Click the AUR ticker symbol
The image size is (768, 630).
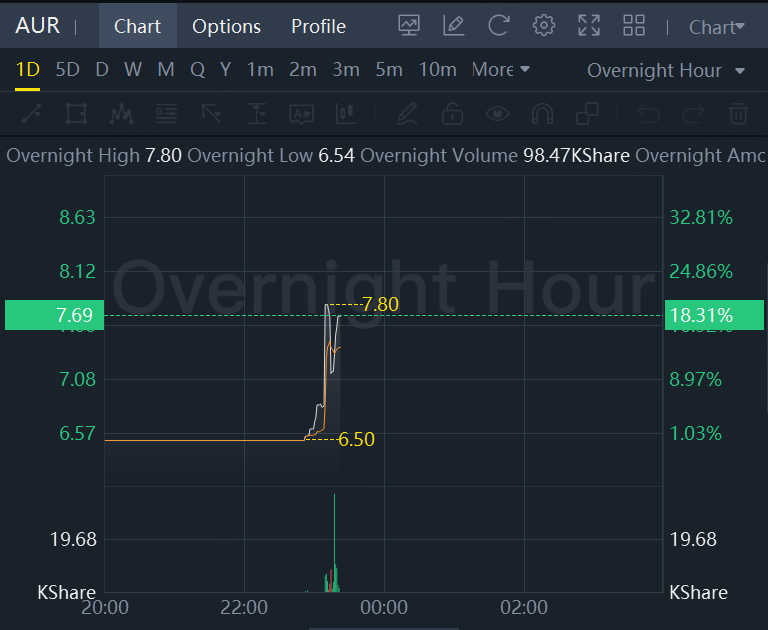tap(38, 25)
